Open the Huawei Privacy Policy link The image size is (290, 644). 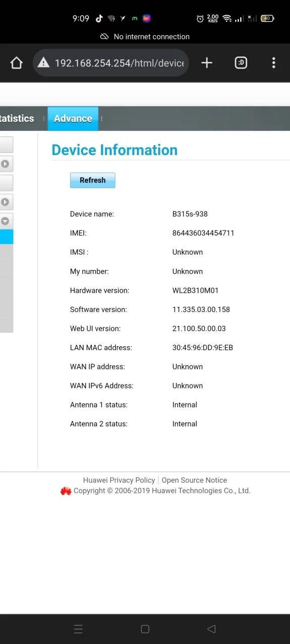coord(119,480)
